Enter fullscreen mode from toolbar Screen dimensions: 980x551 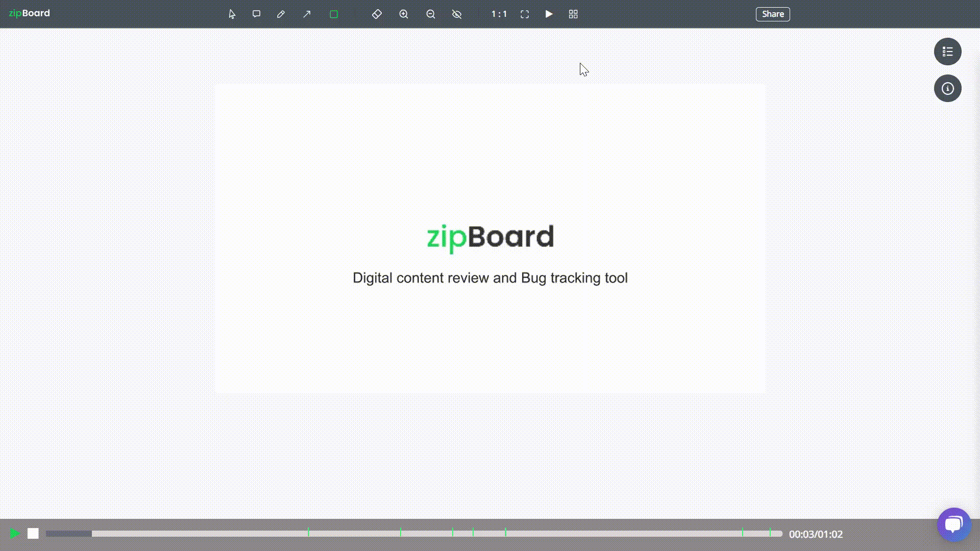(525, 14)
